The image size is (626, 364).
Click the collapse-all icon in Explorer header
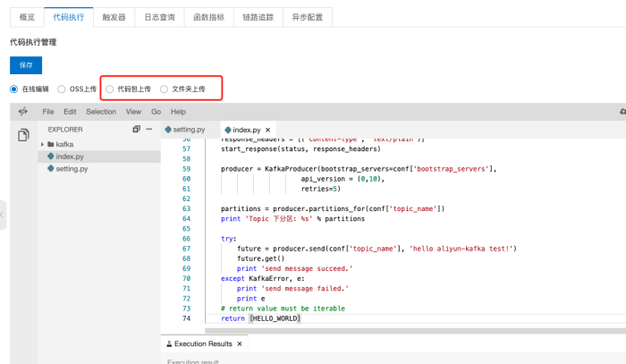tap(136, 130)
